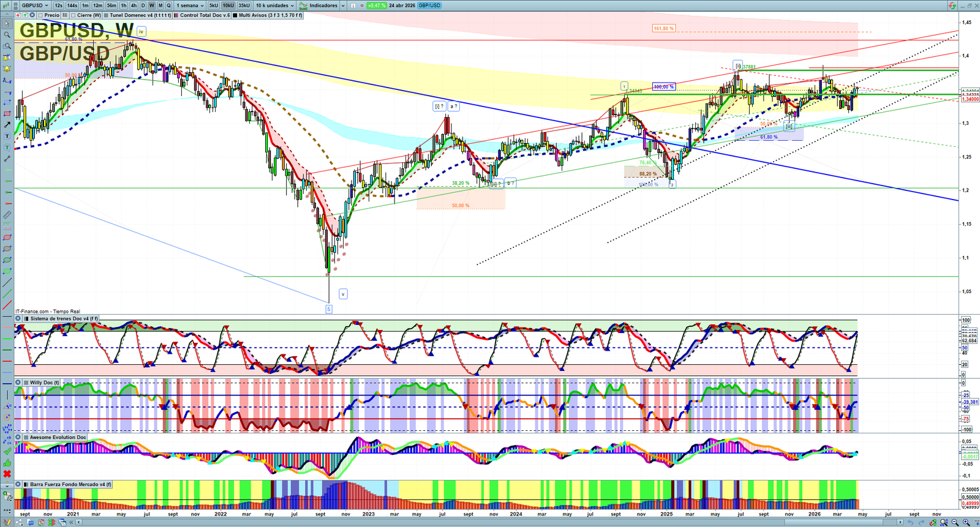Toggle the Sistema de trenes Doc color box
This screenshot has width=980, height=527.
point(26,318)
